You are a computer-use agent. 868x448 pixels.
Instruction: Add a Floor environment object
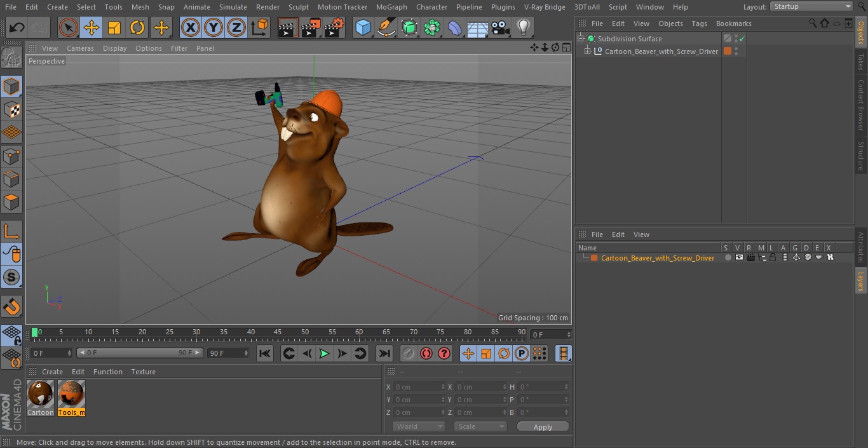[478, 27]
